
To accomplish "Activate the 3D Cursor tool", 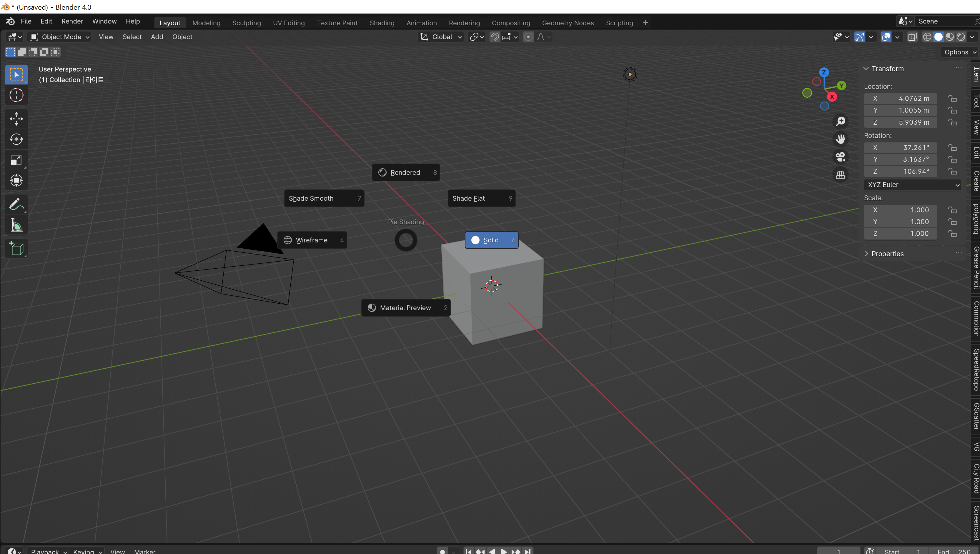I will (x=16, y=95).
